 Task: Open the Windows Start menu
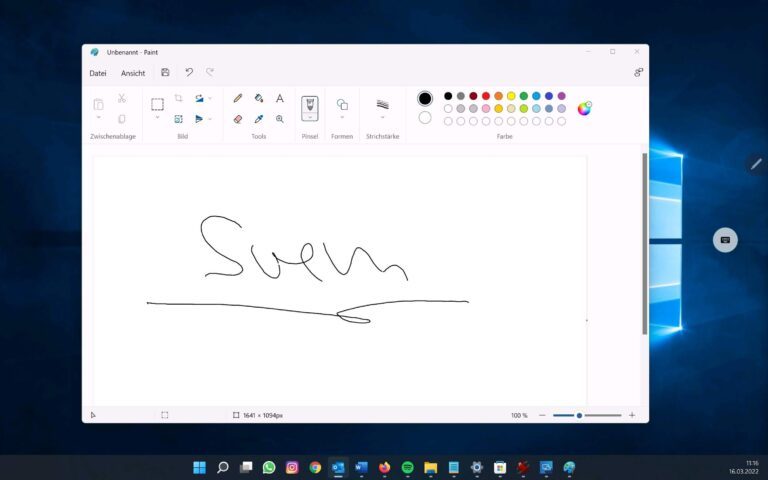point(199,467)
